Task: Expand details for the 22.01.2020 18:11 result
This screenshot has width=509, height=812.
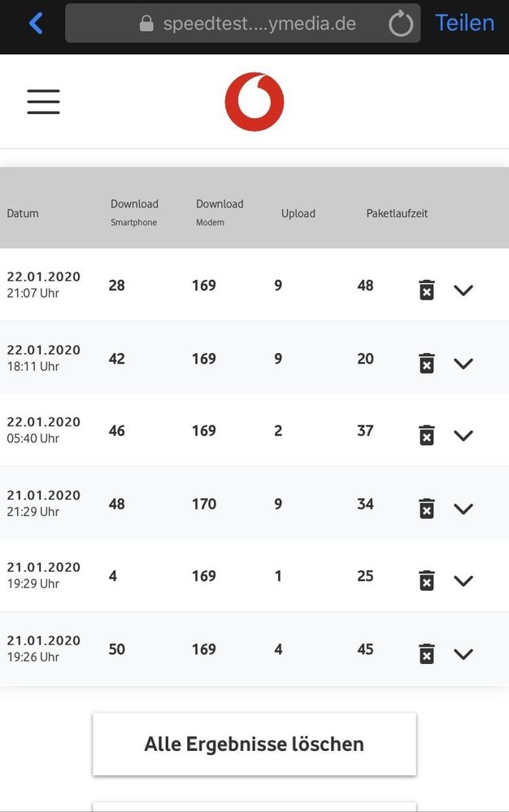Action: [x=463, y=363]
